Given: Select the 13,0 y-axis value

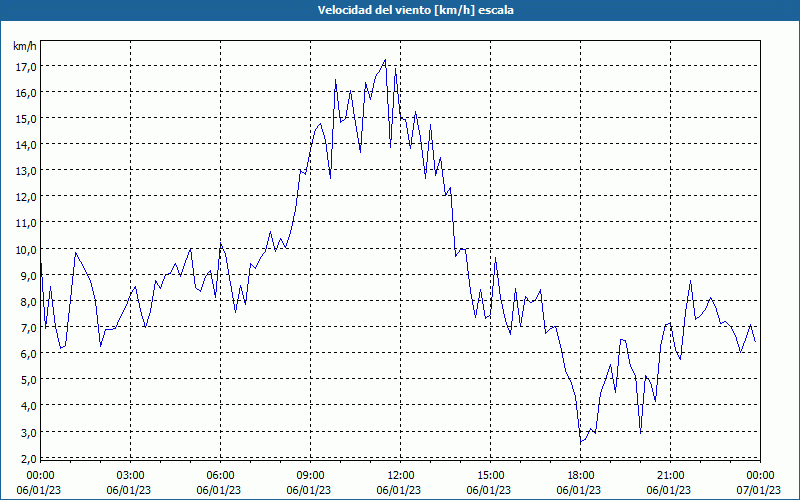Looking at the screenshot, I should (25, 171).
